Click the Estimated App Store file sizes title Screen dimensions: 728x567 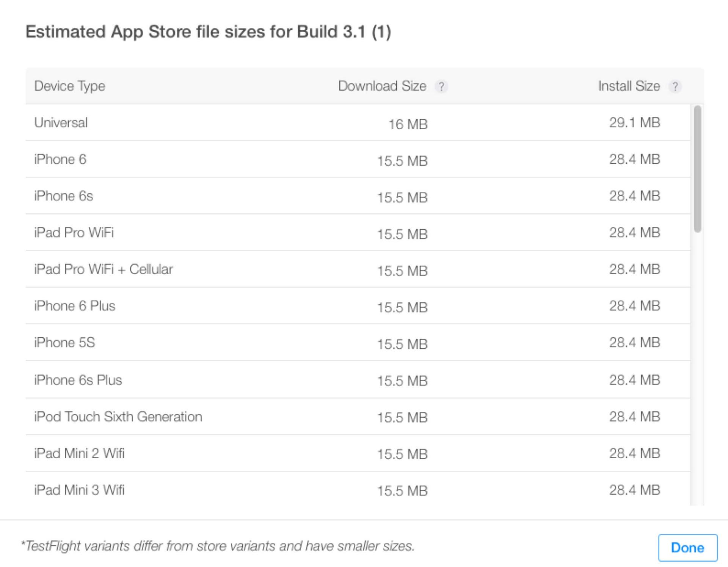(x=208, y=32)
